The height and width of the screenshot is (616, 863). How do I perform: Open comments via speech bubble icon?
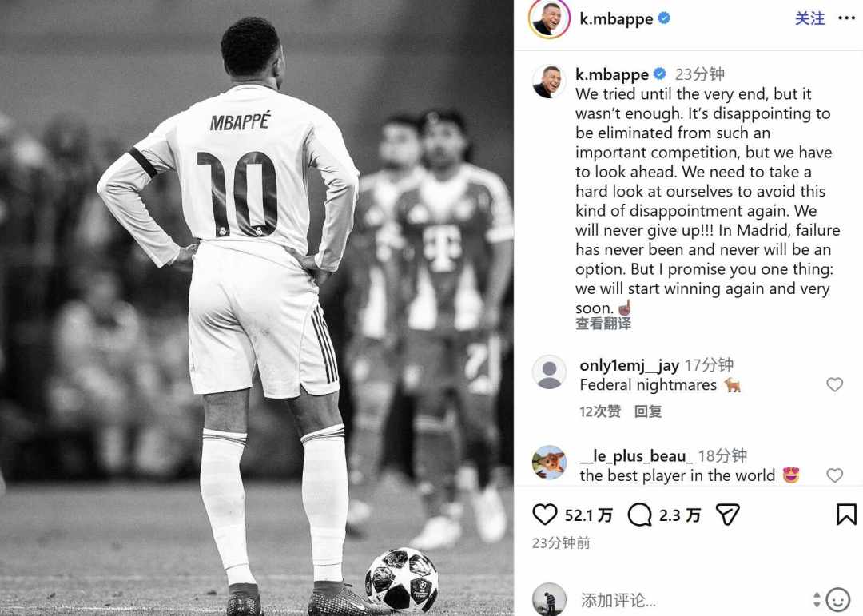[x=639, y=515]
